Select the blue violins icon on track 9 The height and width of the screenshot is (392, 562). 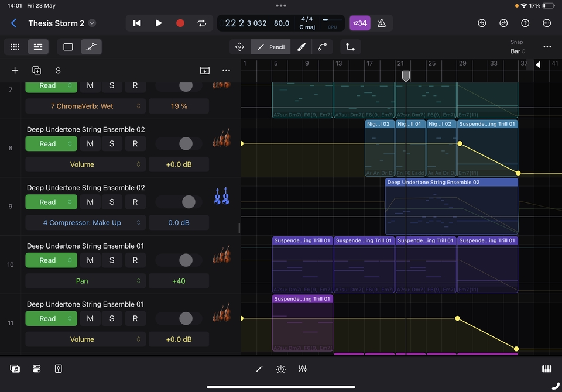pos(221,196)
